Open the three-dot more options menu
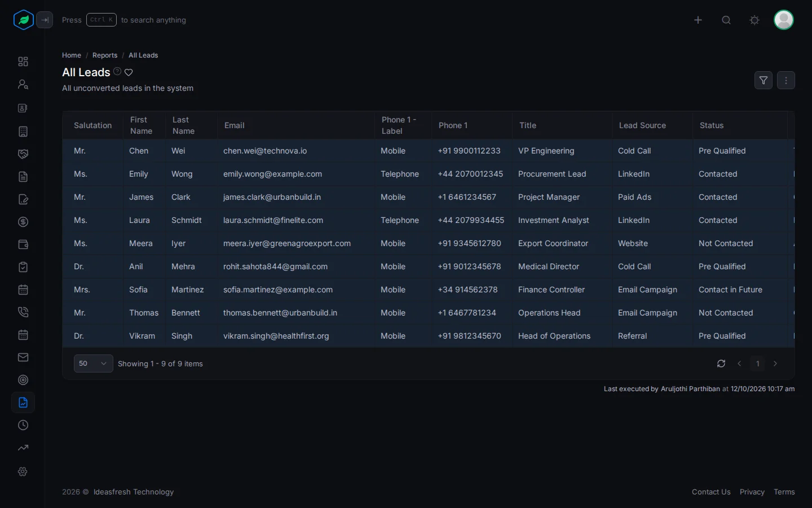Screen dimensions: 812x508 click(x=786, y=80)
